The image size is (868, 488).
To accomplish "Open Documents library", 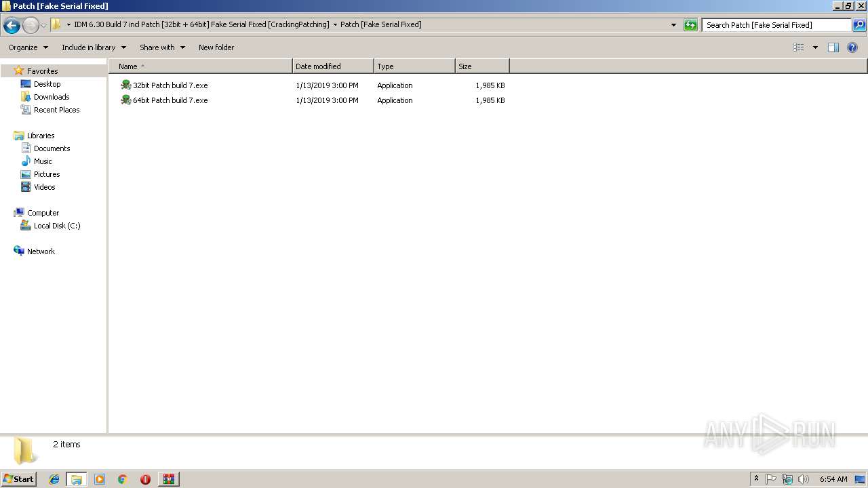I will (52, 148).
